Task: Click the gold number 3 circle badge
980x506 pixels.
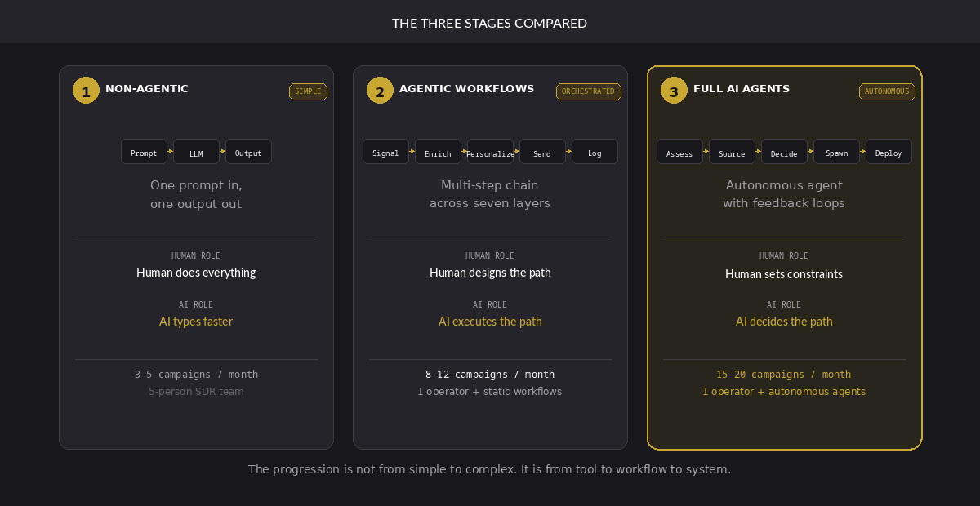Action: 674,90
